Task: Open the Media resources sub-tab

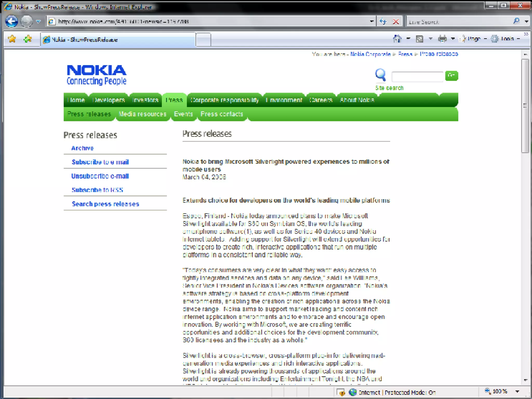Action: click(x=142, y=114)
